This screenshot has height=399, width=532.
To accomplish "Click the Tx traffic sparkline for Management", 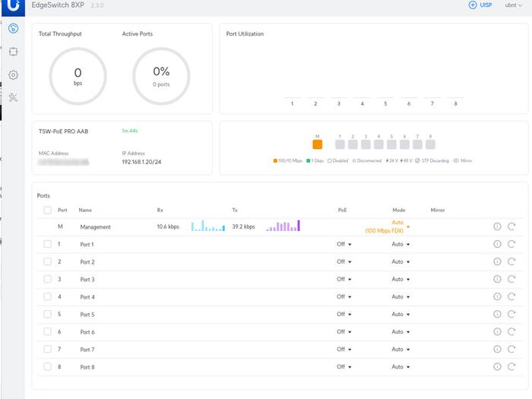I will point(283,226).
